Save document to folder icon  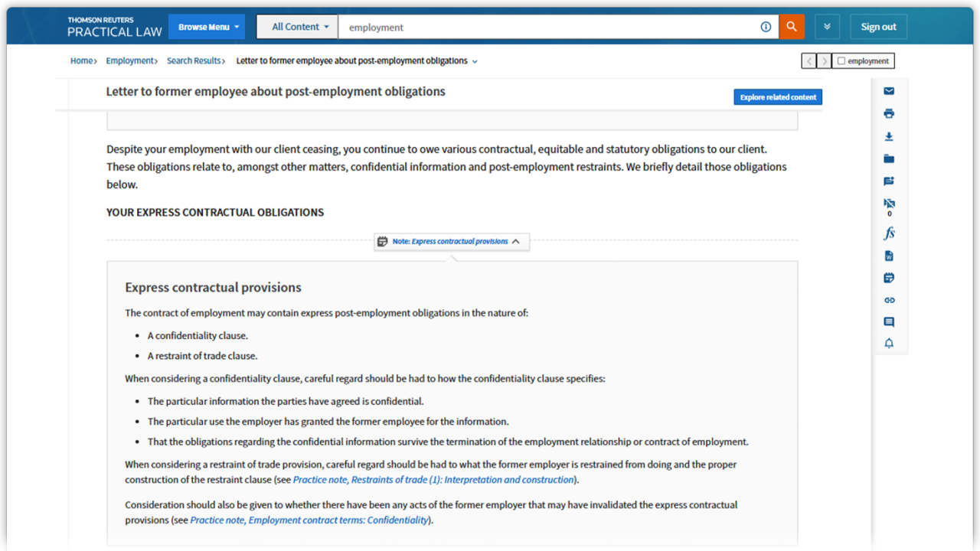point(889,159)
